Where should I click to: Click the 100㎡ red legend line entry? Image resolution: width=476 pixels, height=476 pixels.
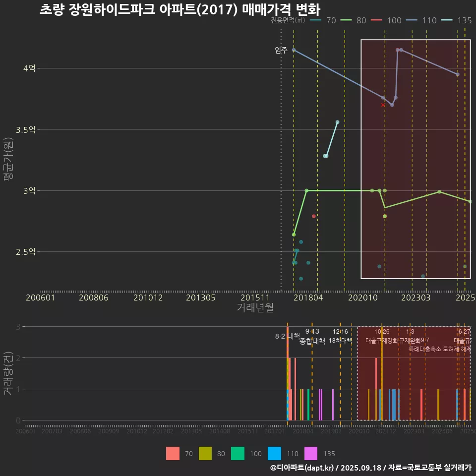(x=386, y=20)
